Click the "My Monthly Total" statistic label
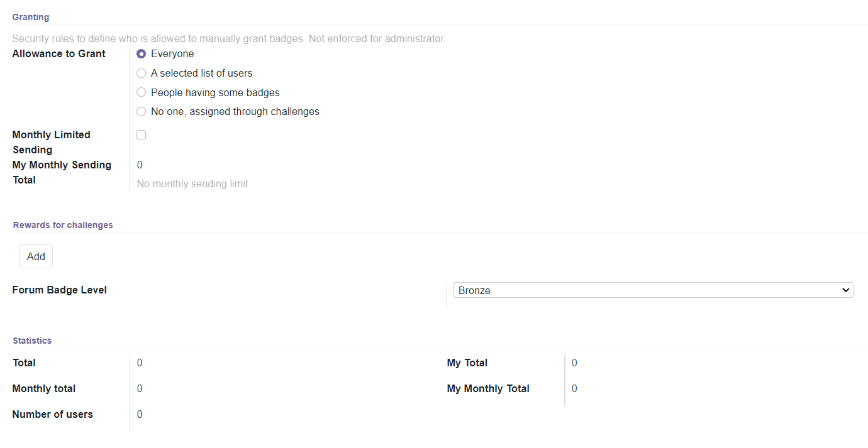868x448 pixels. tap(488, 389)
